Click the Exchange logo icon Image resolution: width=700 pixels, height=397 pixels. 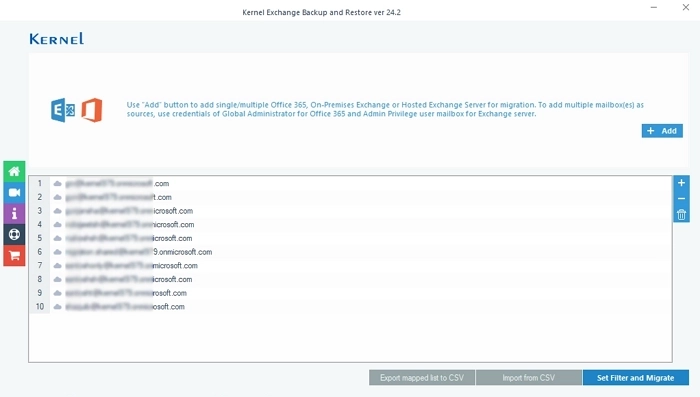[63, 110]
